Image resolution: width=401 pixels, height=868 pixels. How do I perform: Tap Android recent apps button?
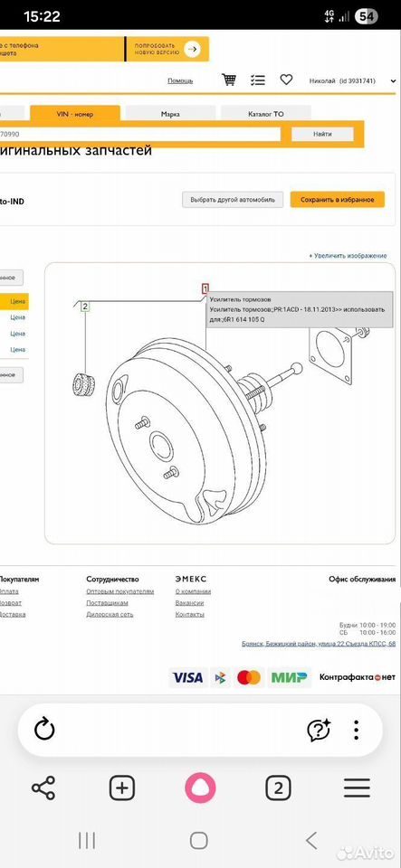point(87,841)
